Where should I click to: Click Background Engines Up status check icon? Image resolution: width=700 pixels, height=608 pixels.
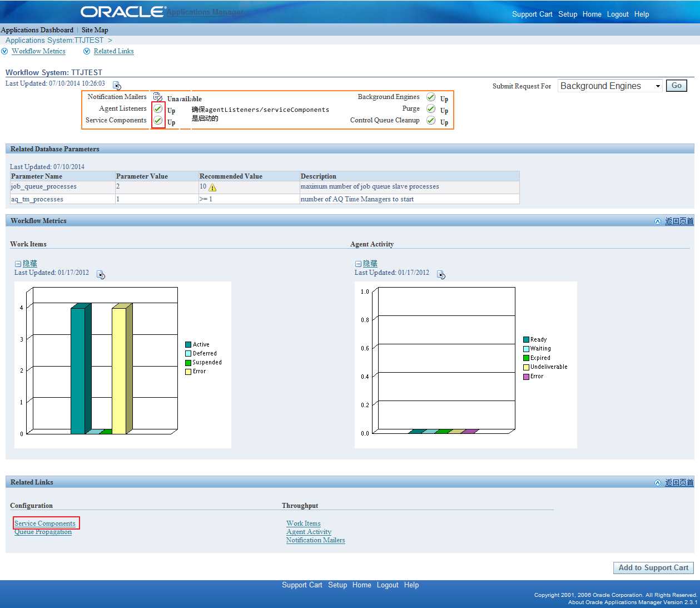(431, 97)
